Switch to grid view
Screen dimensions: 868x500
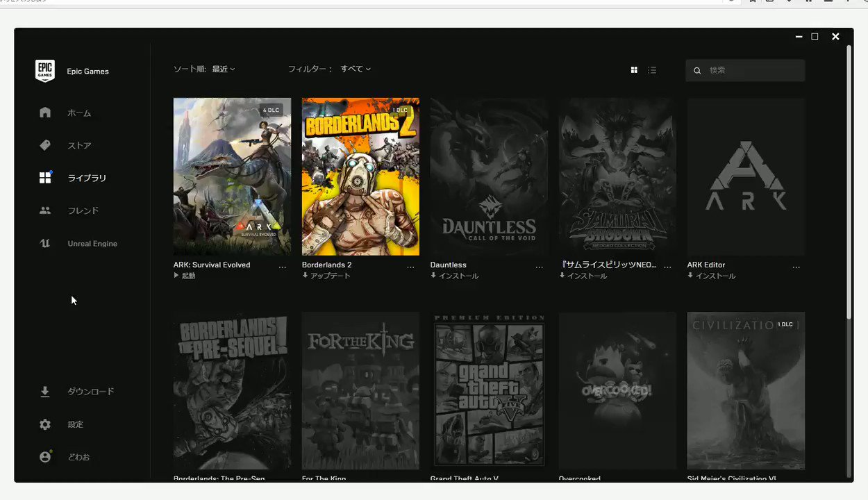(634, 70)
